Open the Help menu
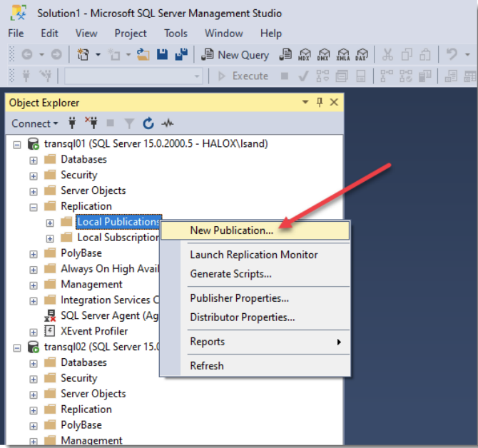478x448 pixels. pyautogui.click(x=270, y=34)
